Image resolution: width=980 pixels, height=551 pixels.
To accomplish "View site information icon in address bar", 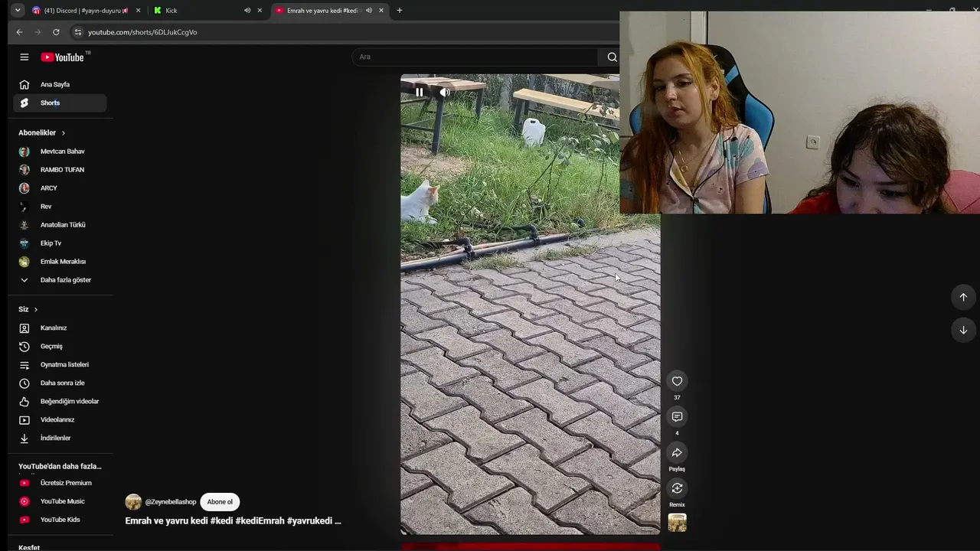I will coord(77,32).
